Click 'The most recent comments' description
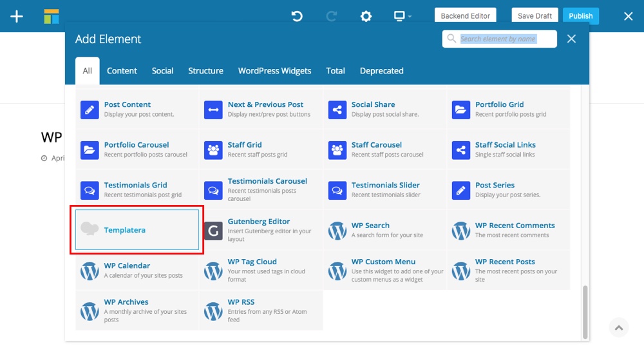644x357 pixels. point(512,235)
